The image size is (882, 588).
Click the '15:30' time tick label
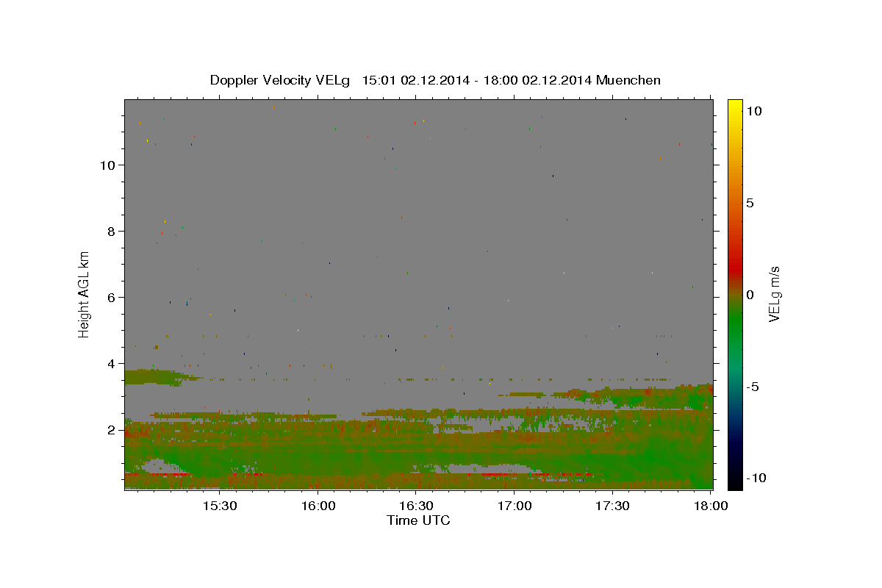[219, 506]
